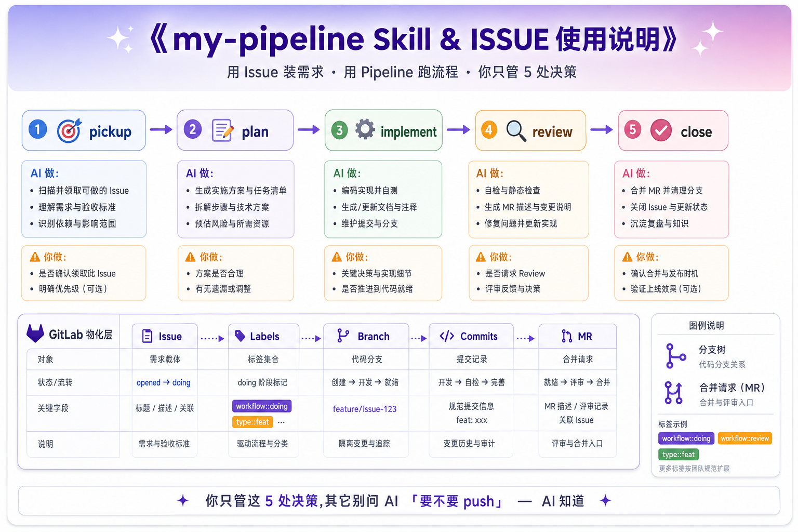Click the GitLab 物化层 heading
This screenshot has width=798, height=532.
click(81, 335)
